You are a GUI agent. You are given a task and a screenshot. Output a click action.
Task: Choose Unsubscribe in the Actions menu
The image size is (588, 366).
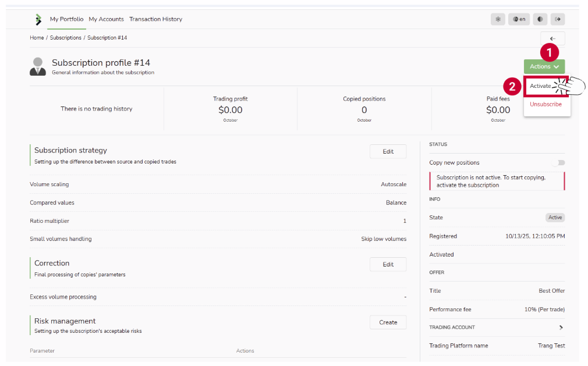[546, 105]
